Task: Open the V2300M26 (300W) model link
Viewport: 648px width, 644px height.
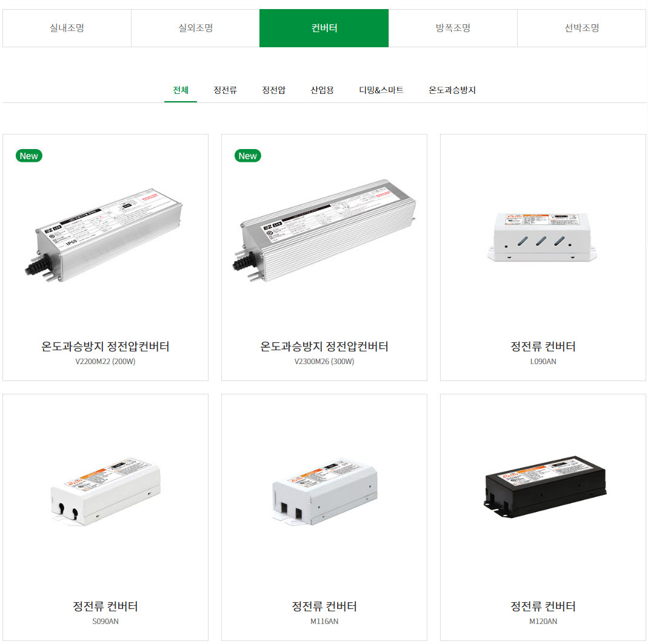Action: pos(324,362)
